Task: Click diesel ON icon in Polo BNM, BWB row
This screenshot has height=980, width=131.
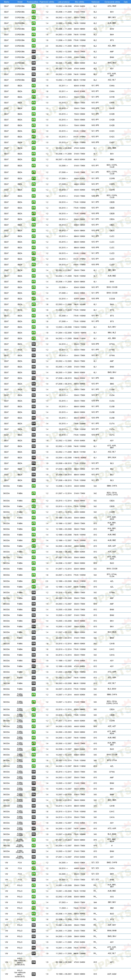Action: [34, 931]
